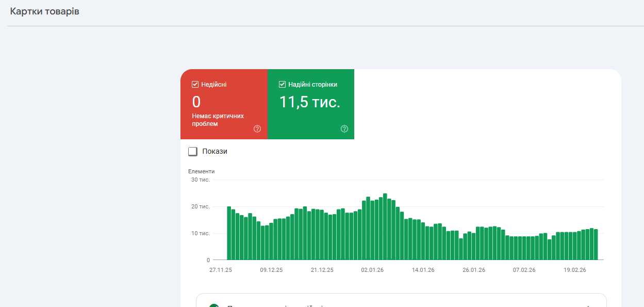Click the last green bar of the chart

(x=596, y=245)
